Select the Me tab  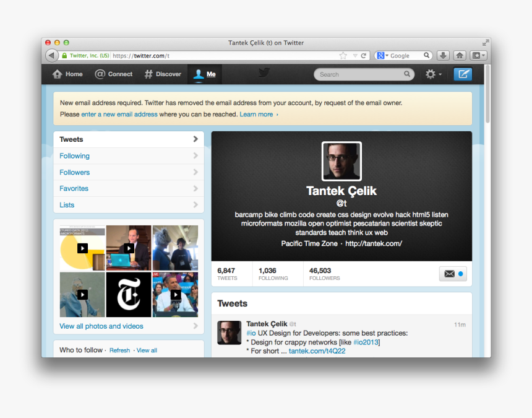coord(205,74)
